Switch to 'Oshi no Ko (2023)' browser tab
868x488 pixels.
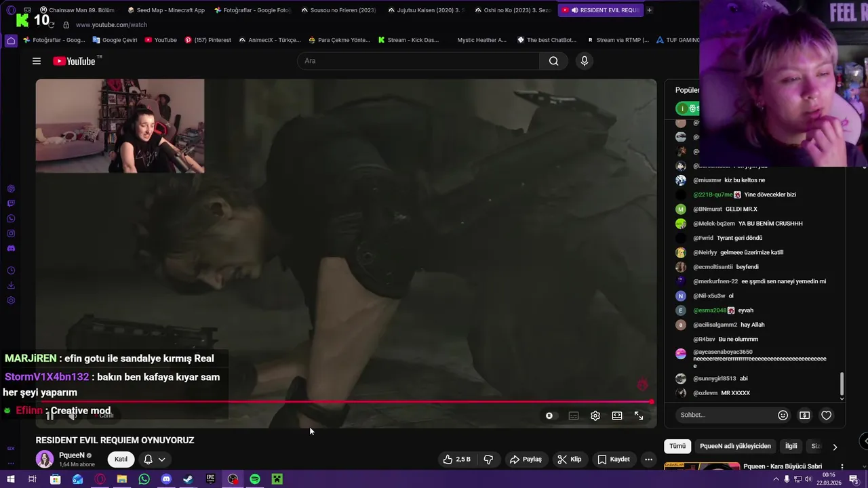513,10
